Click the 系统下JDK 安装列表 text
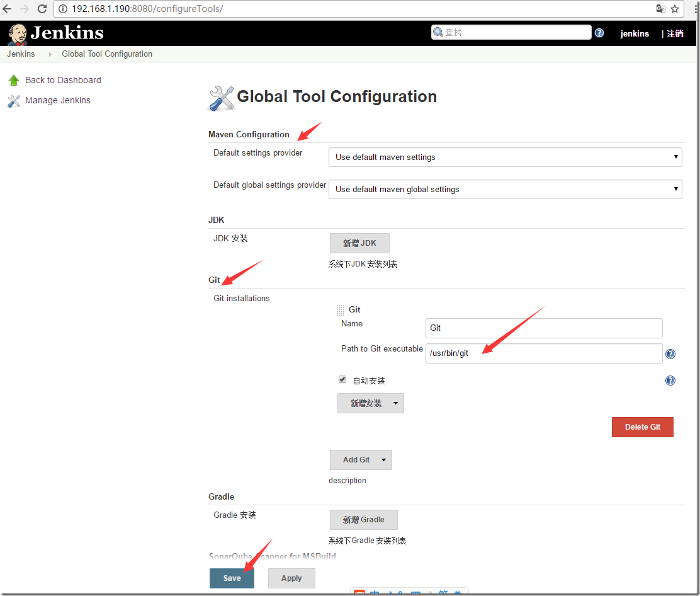This screenshot has width=700, height=596. click(x=363, y=264)
